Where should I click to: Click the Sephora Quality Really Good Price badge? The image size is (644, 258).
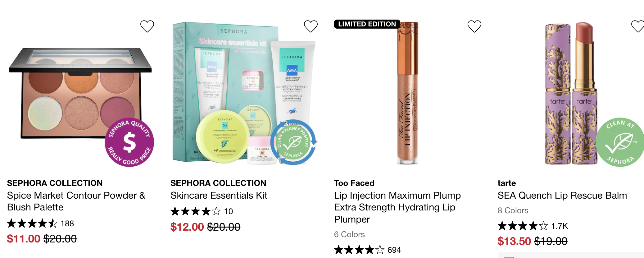[129, 142]
